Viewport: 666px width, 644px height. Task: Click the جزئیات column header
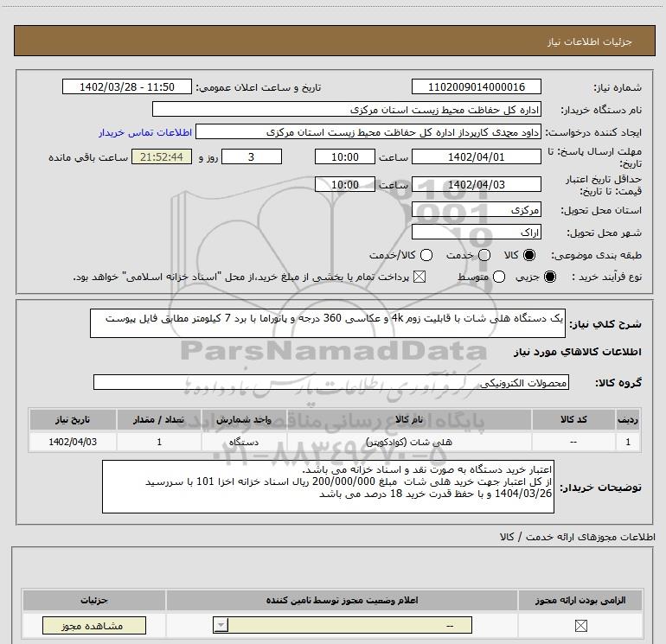[94, 600]
